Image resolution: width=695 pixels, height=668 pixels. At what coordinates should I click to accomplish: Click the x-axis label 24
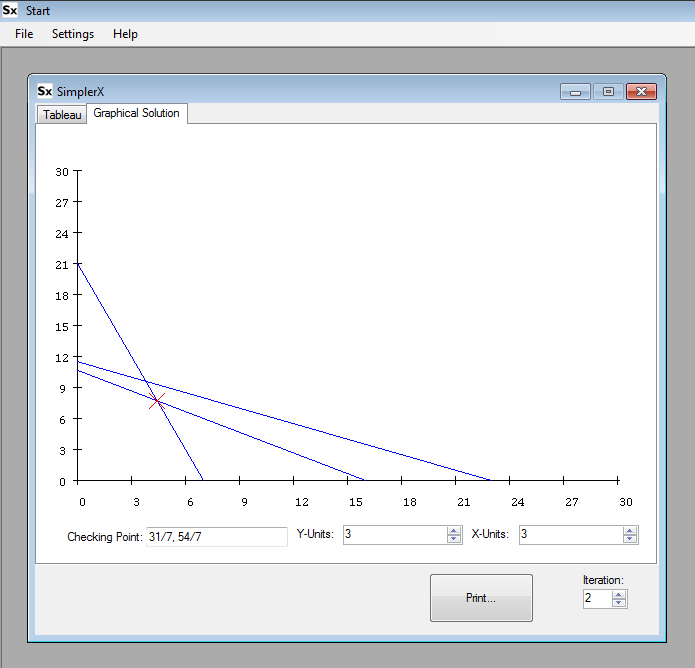coord(518,502)
